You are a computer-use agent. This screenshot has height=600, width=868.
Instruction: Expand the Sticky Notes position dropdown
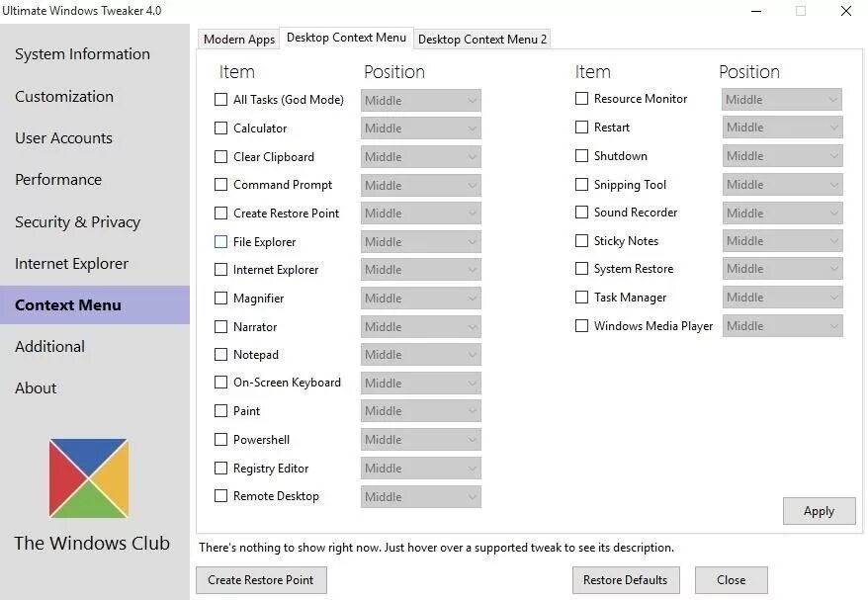782,241
